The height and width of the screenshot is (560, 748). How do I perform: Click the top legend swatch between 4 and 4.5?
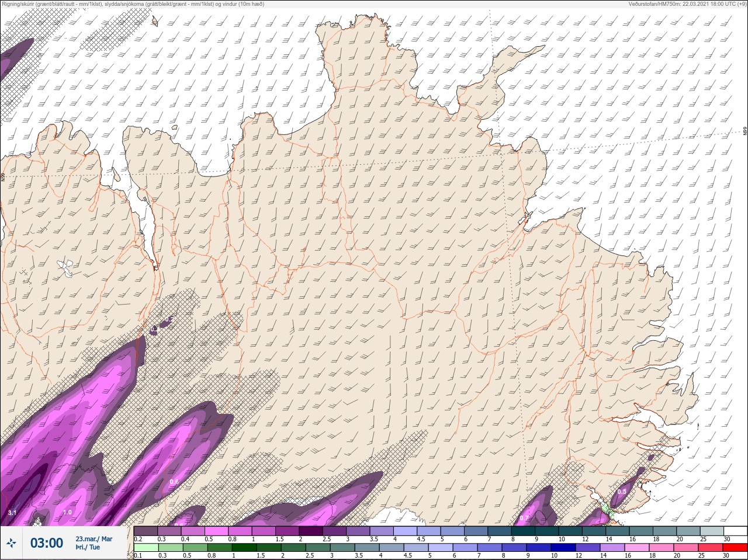pyautogui.click(x=406, y=531)
